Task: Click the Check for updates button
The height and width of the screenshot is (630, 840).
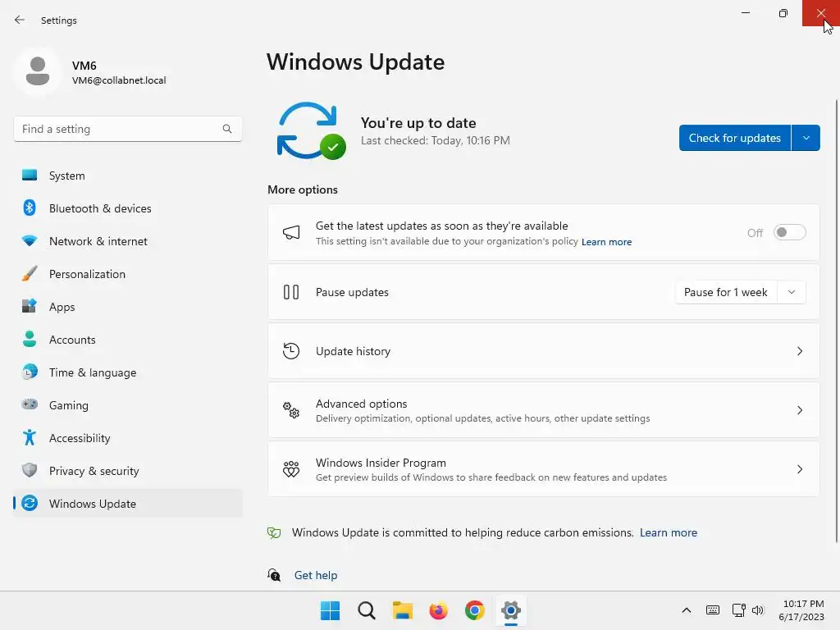Action: coord(735,138)
